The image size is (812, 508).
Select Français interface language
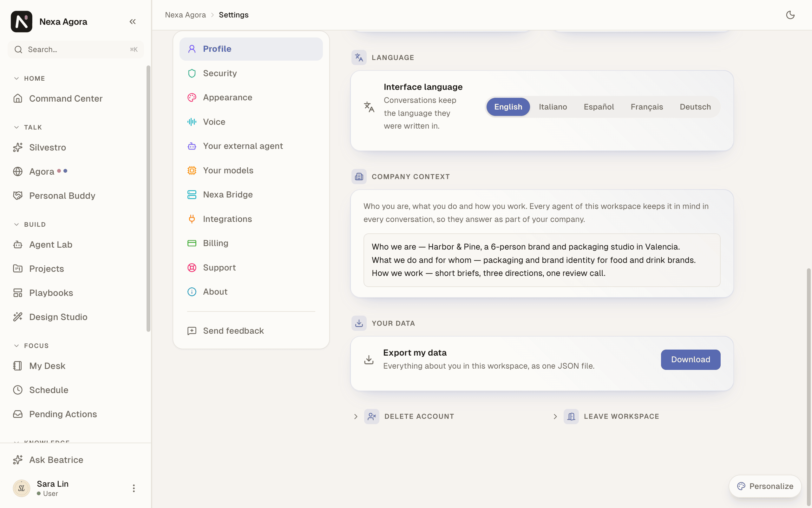[646, 107]
